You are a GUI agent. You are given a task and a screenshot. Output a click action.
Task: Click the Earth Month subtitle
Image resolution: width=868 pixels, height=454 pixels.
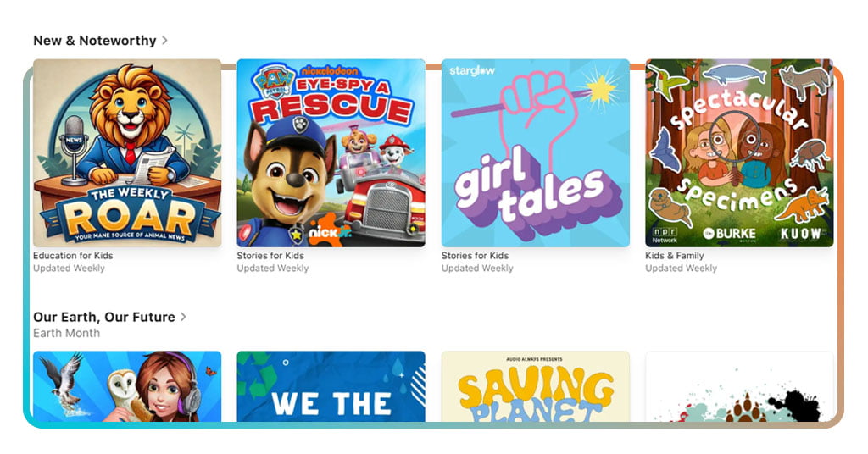tap(66, 333)
